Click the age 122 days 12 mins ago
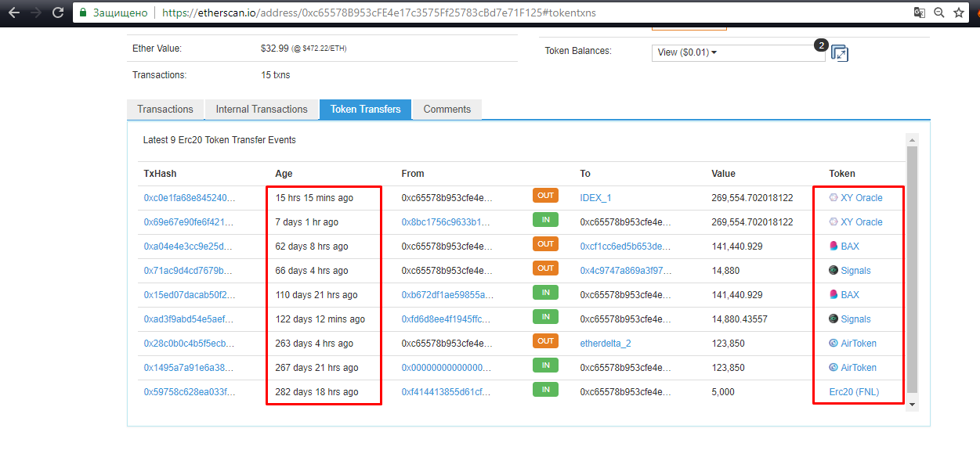980x450 pixels. pyautogui.click(x=320, y=319)
